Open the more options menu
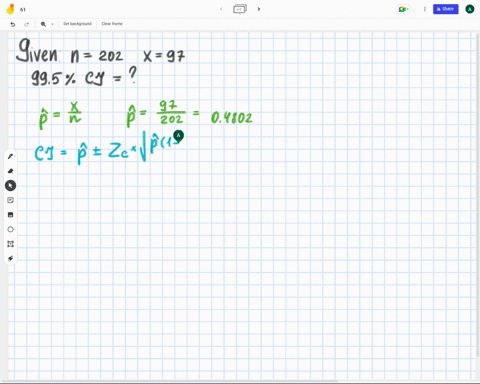The image size is (480, 384). pos(424,9)
